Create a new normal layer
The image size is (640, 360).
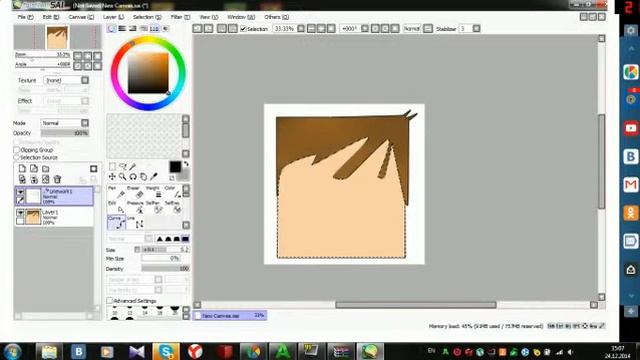(22, 169)
